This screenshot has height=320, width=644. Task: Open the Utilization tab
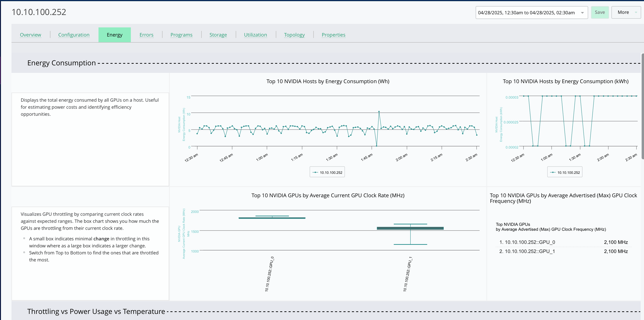255,35
